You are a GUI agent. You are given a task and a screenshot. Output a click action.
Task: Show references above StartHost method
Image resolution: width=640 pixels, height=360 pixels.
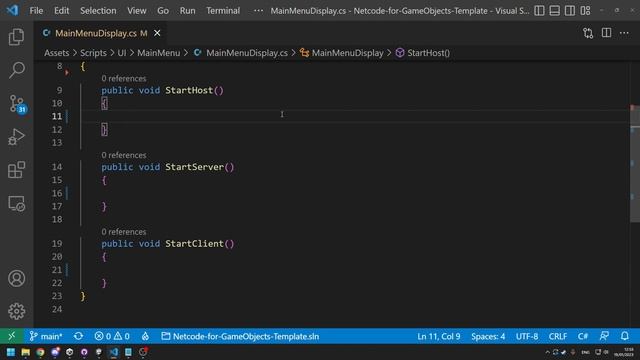tap(124, 78)
